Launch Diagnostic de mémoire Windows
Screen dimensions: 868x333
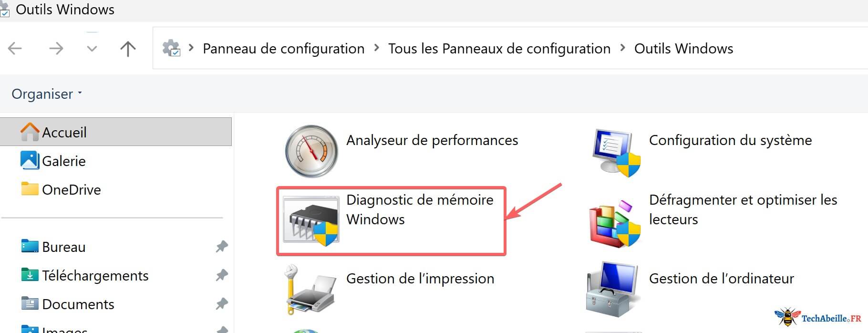click(419, 209)
